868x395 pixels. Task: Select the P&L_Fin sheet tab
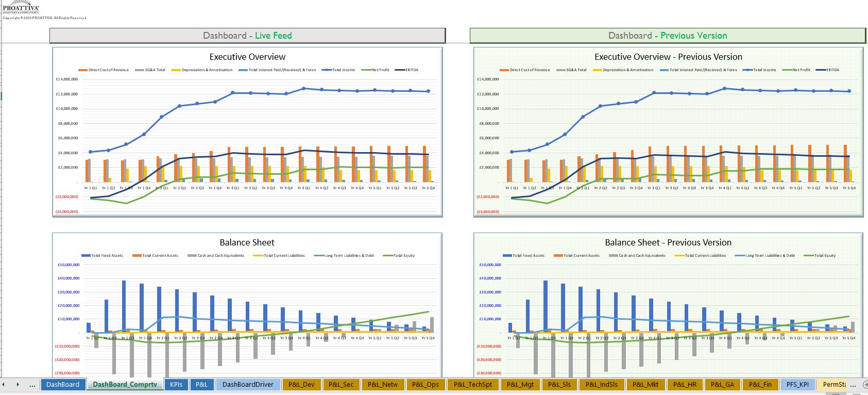coord(760,385)
